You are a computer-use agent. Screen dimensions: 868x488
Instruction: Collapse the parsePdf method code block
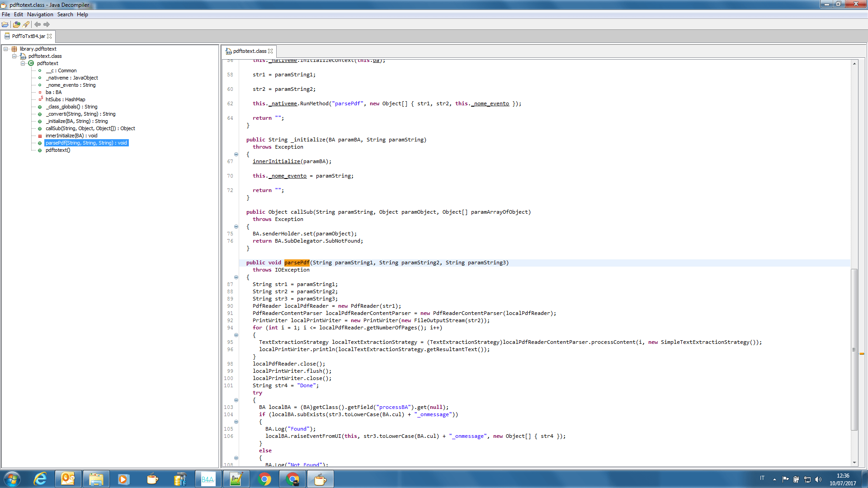tap(236, 277)
